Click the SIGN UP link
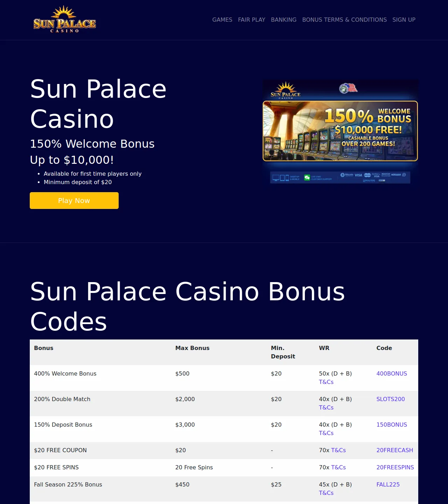Screen dimensions: 448x504 (x=404, y=20)
